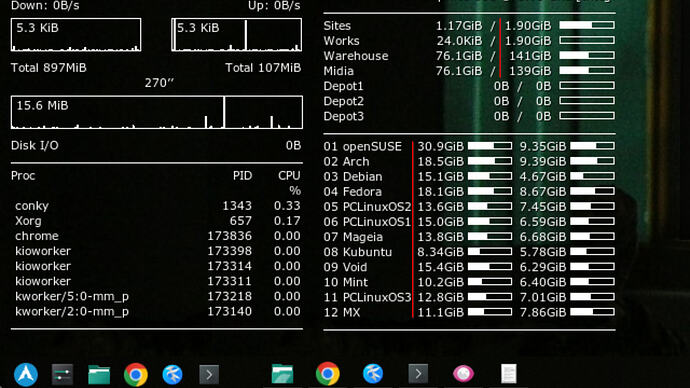Image resolution: width=690 pixels, height=388 pixels.
Task: Click the Works partition usage bar
Action: tap(587, 40)
